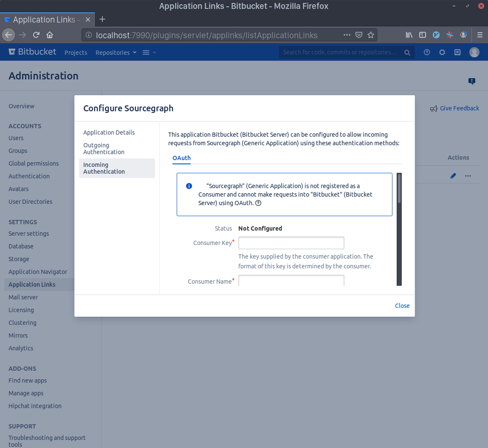Screen dimensions: 488x448
Task: Open the Groups admin page
Action: (18, 151)
